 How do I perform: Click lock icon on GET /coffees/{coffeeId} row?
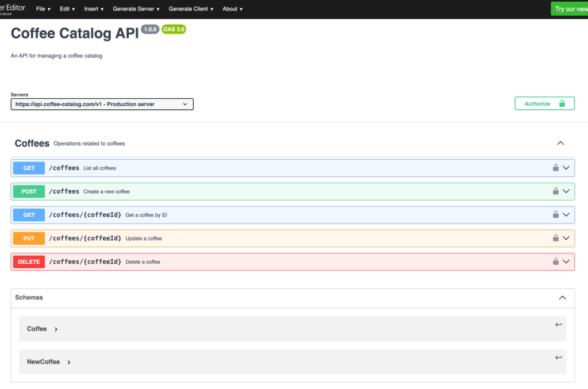555,214
